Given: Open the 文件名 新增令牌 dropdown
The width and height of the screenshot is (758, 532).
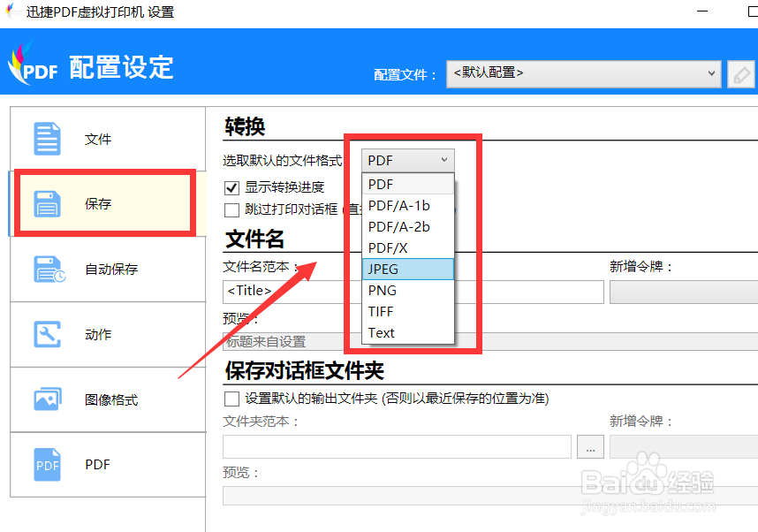Looking at the screenshot, I should coord(684,293).
